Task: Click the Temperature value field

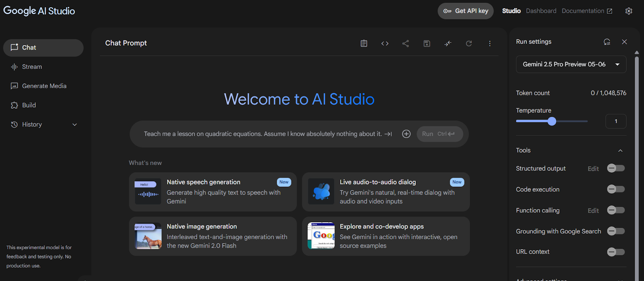Action: point(616,121)
